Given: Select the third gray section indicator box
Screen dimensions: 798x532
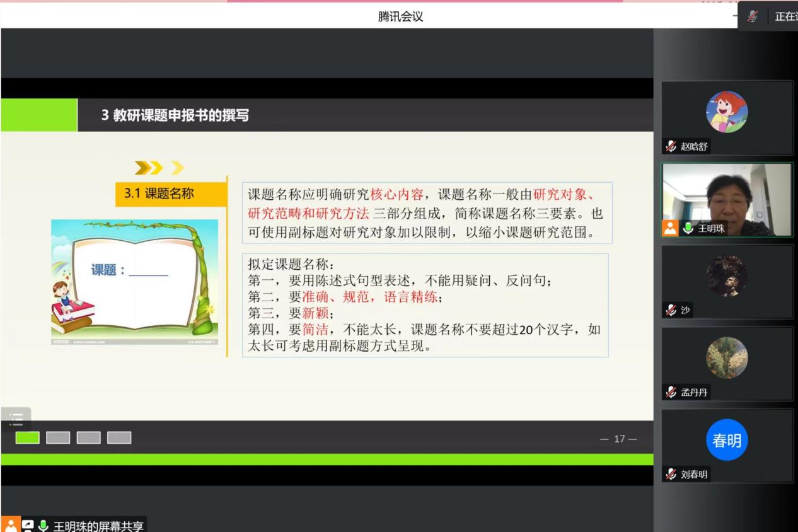Looking at the screenshot, I should tap(88, 437).
